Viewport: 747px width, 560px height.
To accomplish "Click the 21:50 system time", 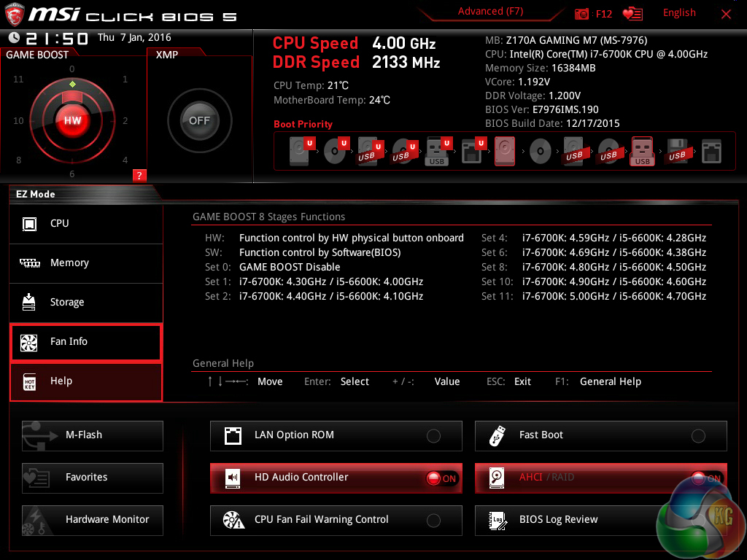I will pos(57,39).
